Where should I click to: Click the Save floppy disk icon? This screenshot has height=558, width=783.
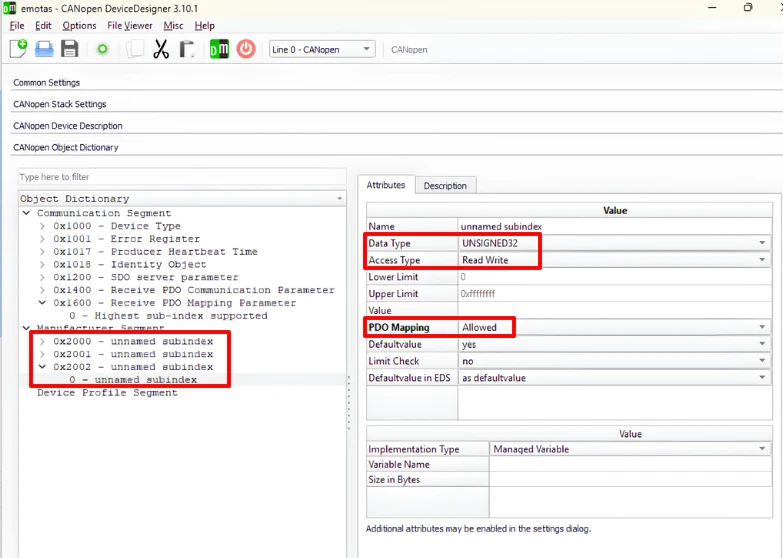coord(69,49)
